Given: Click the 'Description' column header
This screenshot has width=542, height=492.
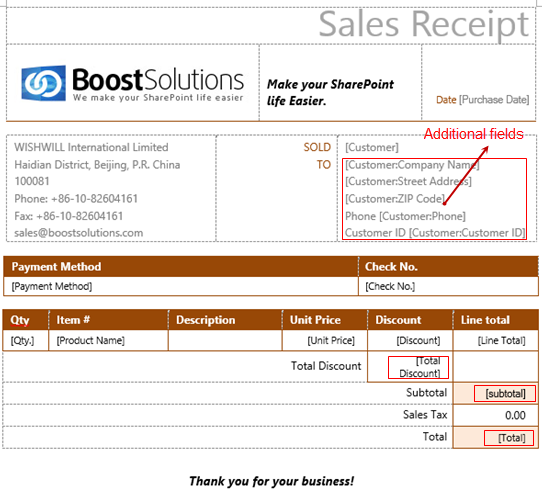Looking at the screenshot, I should 225,320.
